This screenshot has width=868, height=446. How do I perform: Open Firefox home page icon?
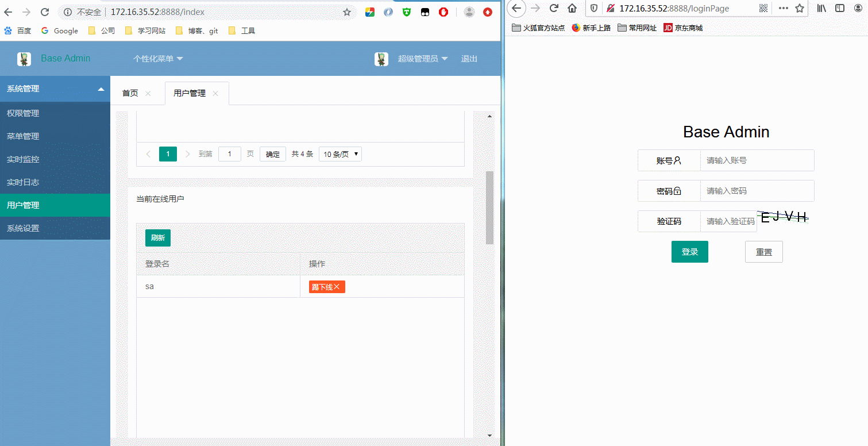pos(572,8)
